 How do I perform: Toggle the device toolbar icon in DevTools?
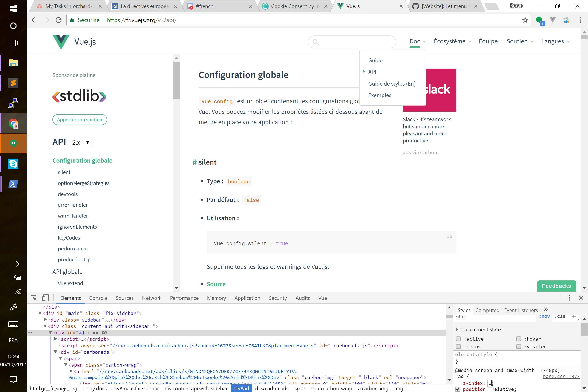pos(45,298)
